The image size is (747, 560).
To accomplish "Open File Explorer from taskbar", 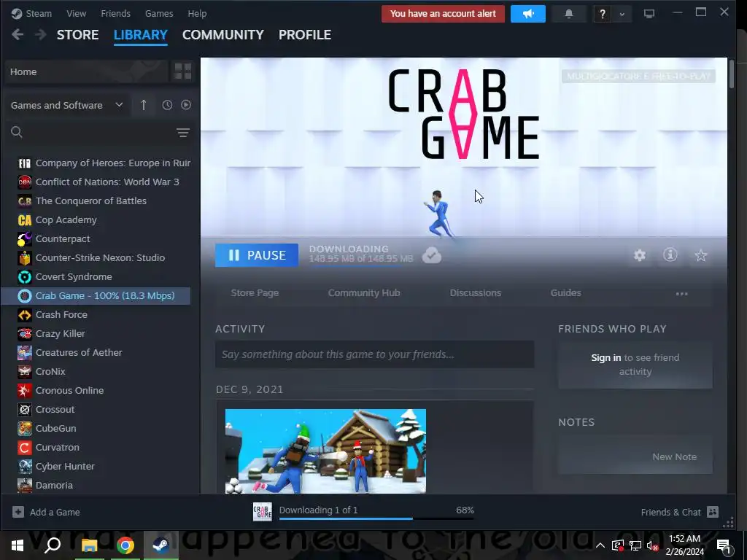I will click(89, 545).
